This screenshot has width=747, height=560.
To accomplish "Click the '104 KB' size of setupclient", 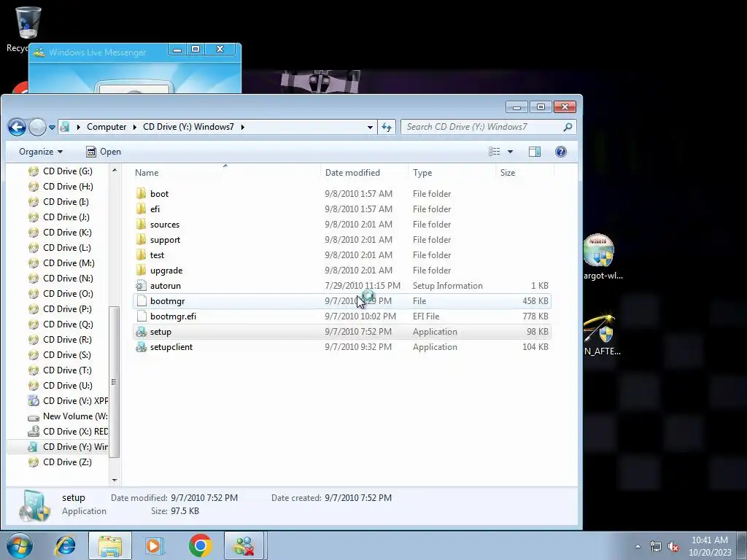I will tap(535, 346).
